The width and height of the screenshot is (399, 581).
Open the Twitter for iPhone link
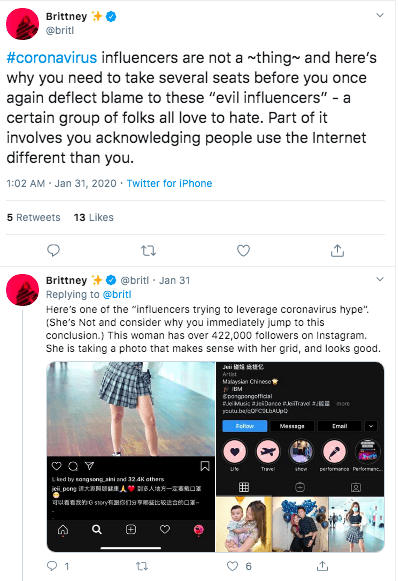pos(169,183)
